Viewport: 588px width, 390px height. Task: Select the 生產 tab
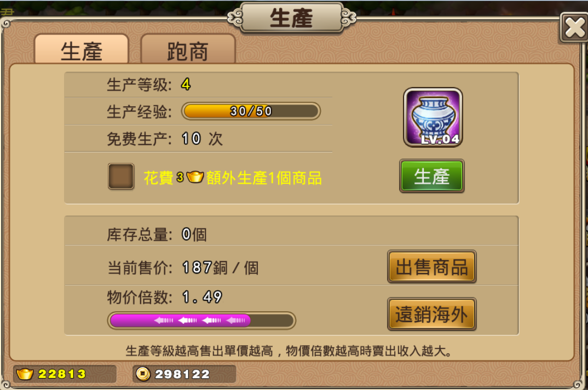click(x=82, y=50)
